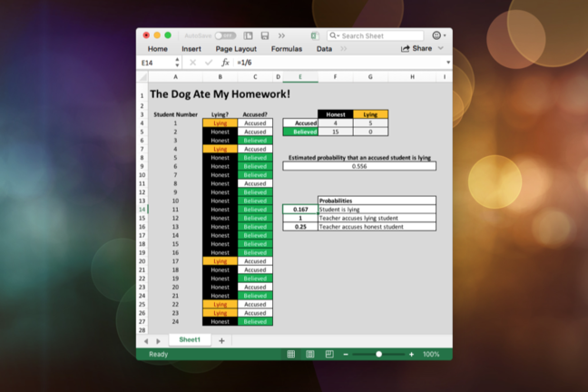
Task: Open the Page Layout ribbon tab
Action: tap(236, 49)
